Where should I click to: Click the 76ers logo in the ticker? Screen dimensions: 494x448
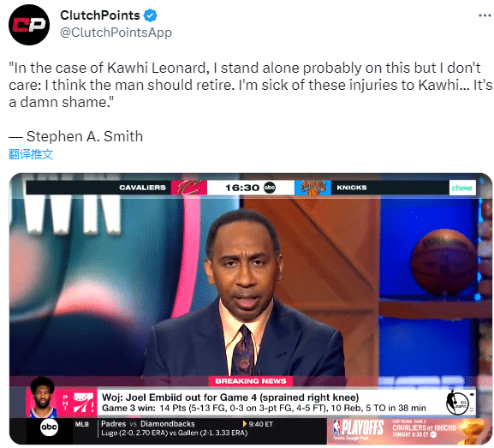coord(84,403)
